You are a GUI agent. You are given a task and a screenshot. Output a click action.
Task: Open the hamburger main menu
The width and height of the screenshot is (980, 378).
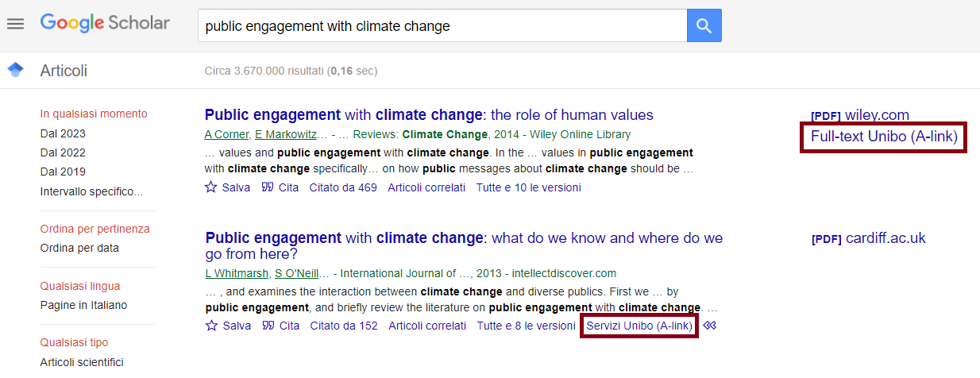coord(16,24)
